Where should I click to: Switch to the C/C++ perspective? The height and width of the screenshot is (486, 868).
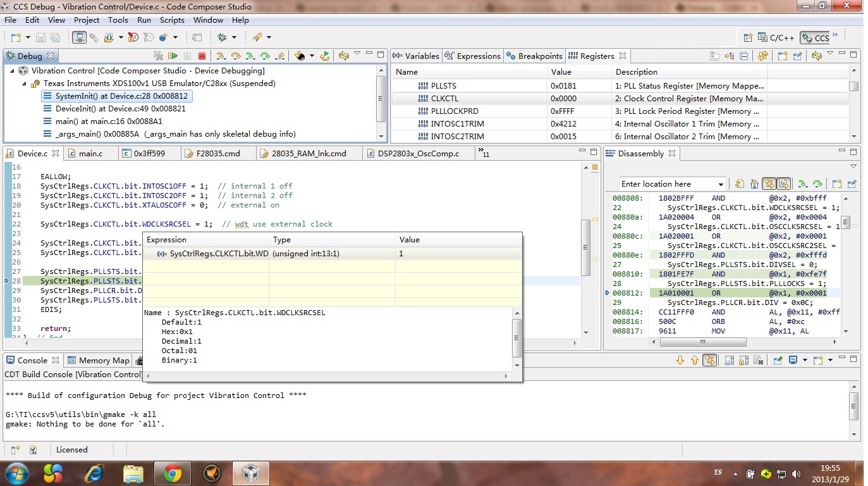tap(776, 38)
